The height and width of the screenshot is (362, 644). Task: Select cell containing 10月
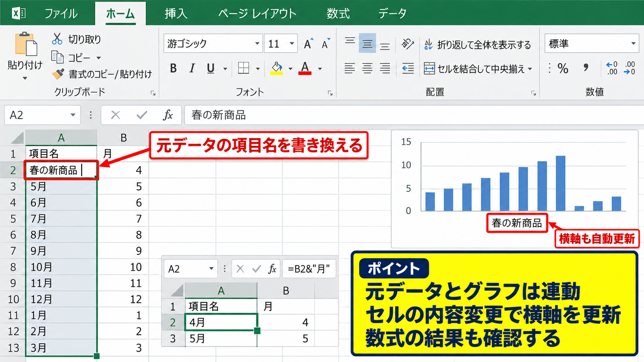61,267
